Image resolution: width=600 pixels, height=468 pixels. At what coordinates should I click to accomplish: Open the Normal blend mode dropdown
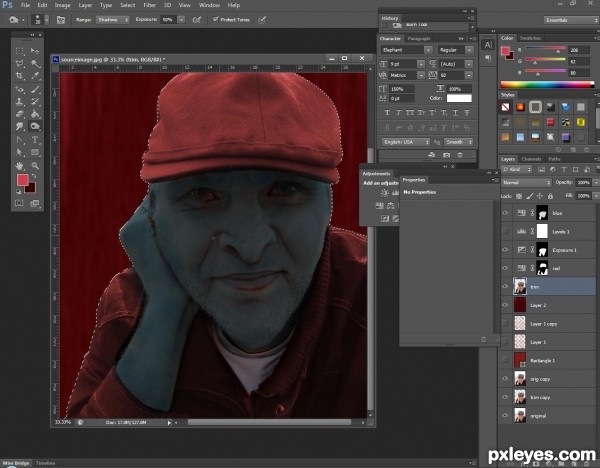[527, 183]
